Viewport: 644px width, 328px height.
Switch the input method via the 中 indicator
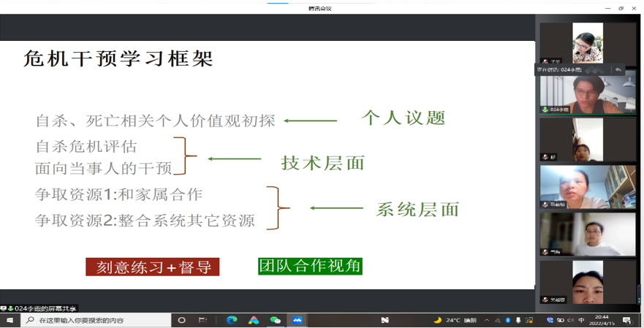[x=581, y=320]
